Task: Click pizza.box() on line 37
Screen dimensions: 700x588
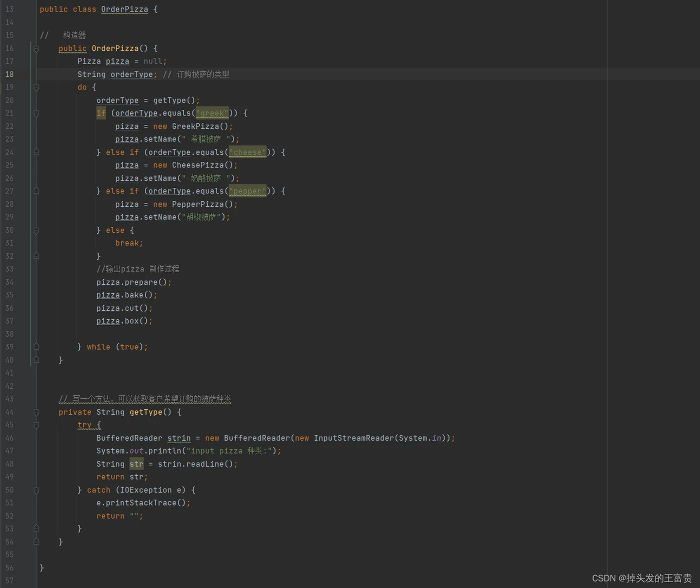Action: tap(122, 321)
